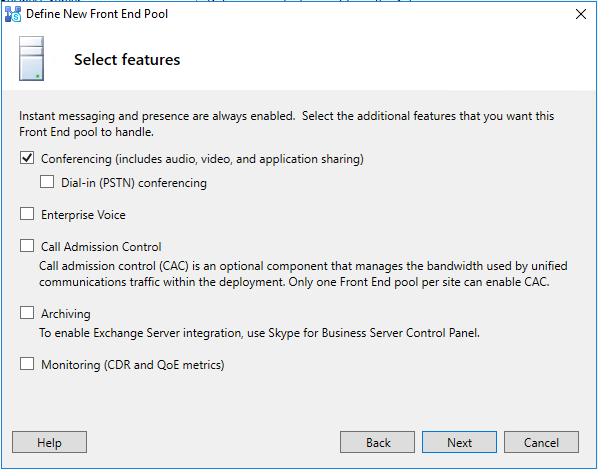Click the Select features heading
Image resolution: width=598 pixels, height=469 pixels.
127,60
